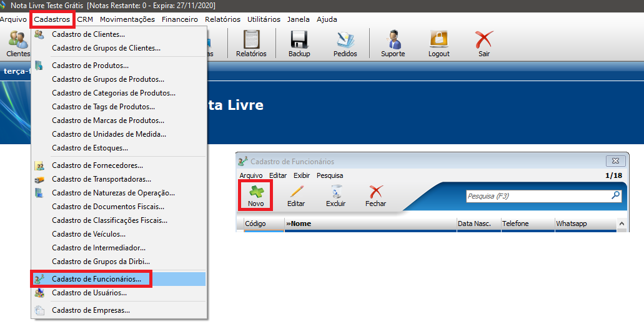Viewport: 644px width, 334px height.
Task: Click the Pesquisa (F3) search field
Action: coord(537,196)
